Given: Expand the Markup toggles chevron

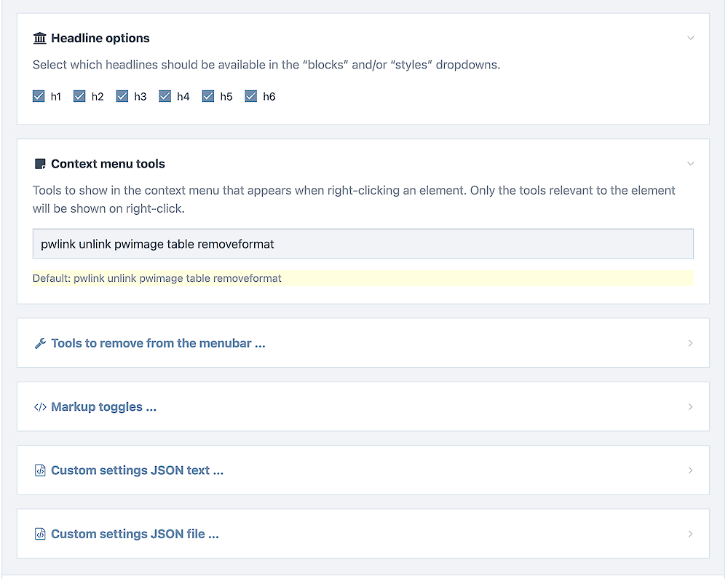Looking at the screenshot, I should coord(690,406).
